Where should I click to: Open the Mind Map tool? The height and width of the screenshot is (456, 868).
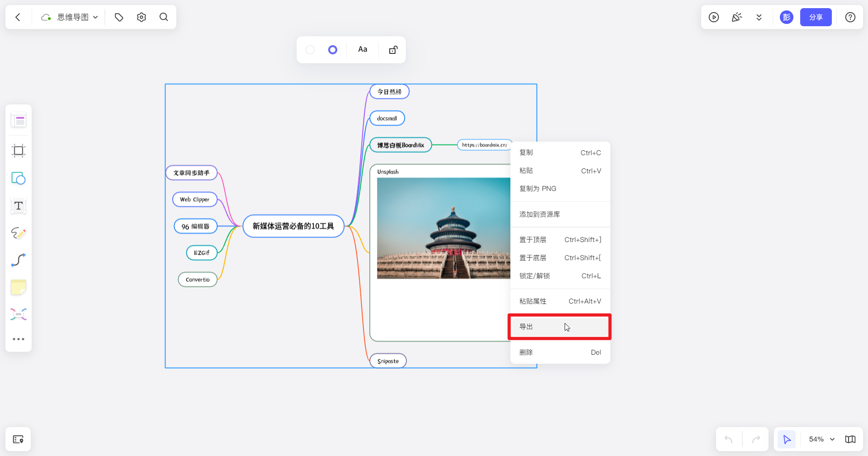pos(18,314)
